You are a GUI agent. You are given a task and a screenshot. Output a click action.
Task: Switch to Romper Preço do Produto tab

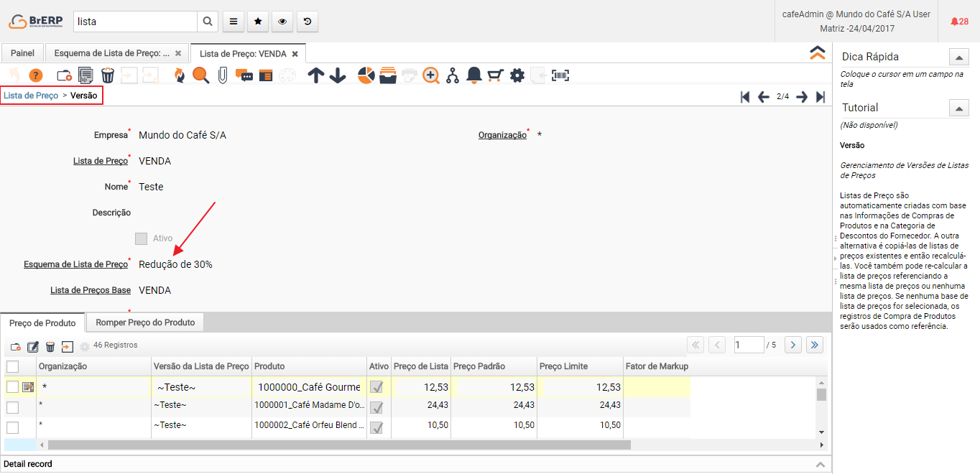pos(145,322)
